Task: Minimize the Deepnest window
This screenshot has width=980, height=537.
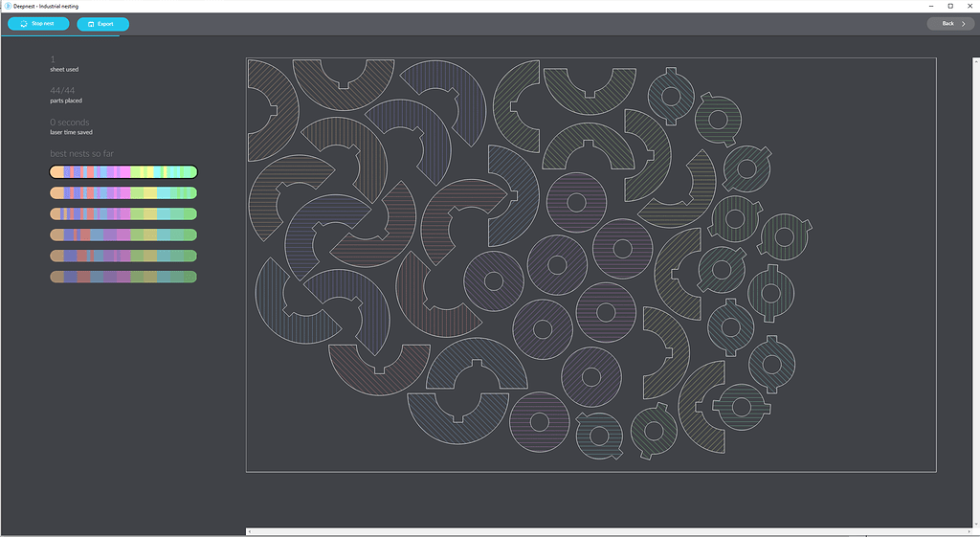Action: pyautogui.click(x=927, y=6)
